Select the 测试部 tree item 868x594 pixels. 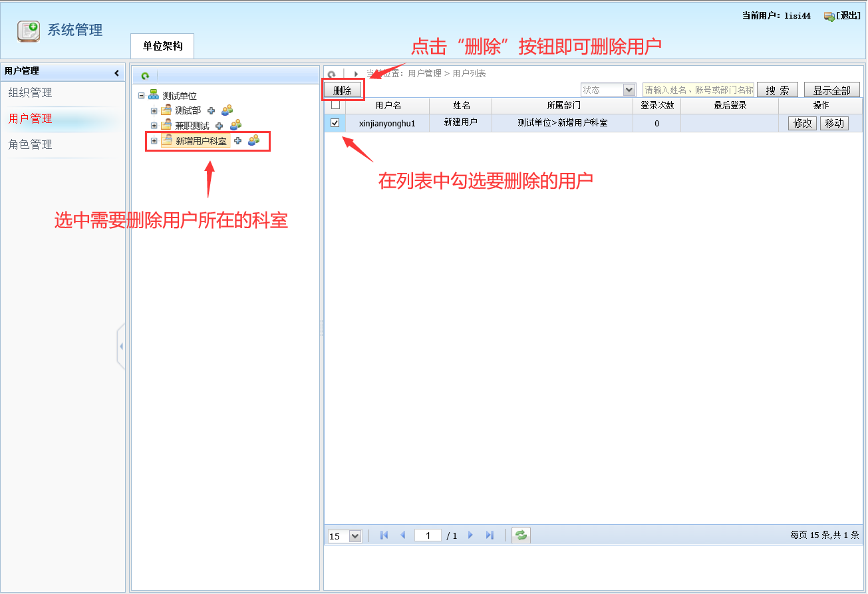188,110
